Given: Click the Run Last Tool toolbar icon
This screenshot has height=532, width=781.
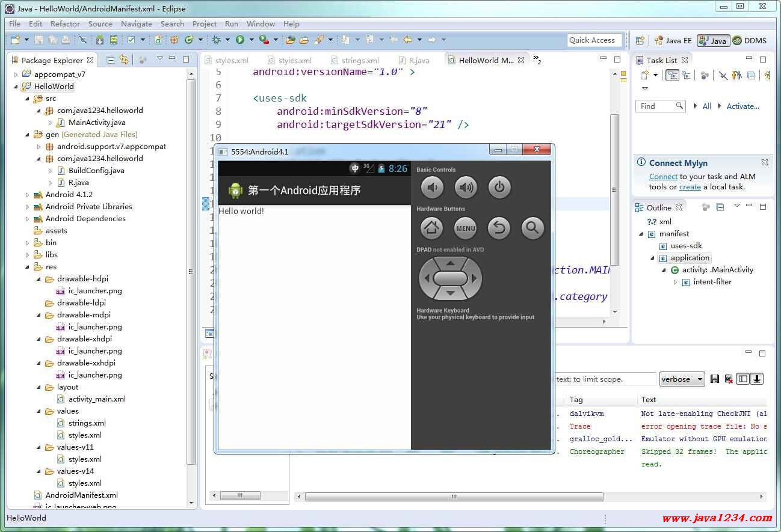Looking at the screenshot, I should click(264, 40).
